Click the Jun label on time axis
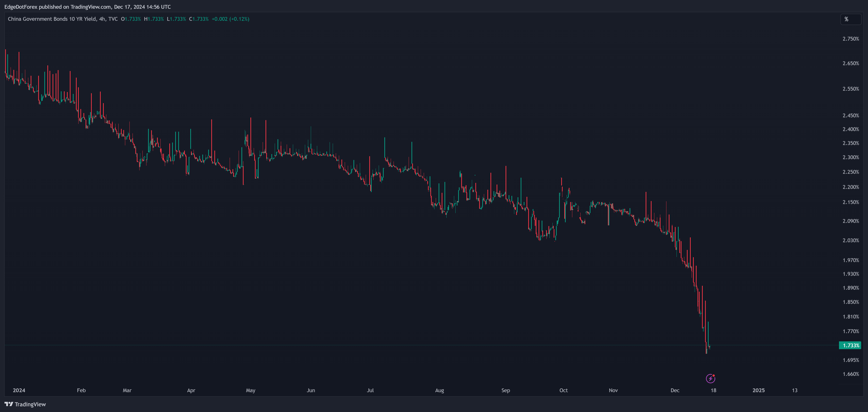868x412 pixels. tap(311, 391)
